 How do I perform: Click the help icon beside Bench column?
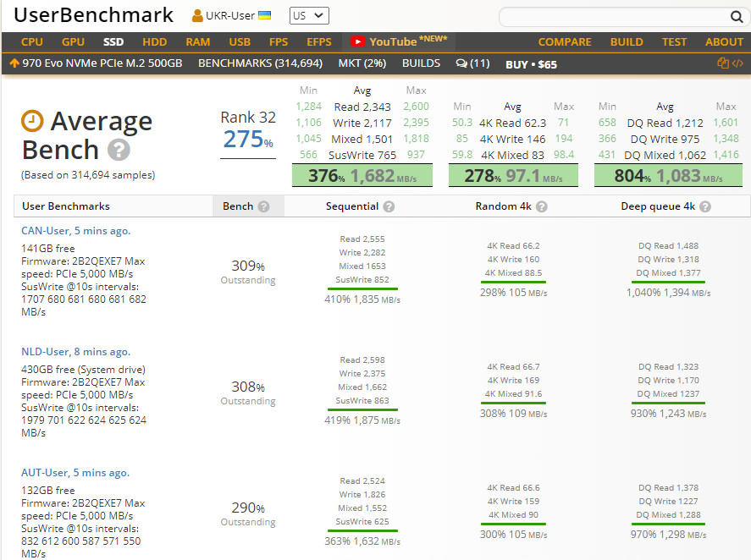tap(263, 206)
